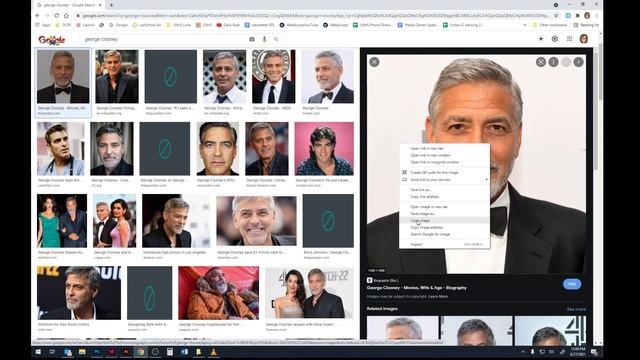
Task: Choose 'Open link in new tab'
Action: [444, 148]
